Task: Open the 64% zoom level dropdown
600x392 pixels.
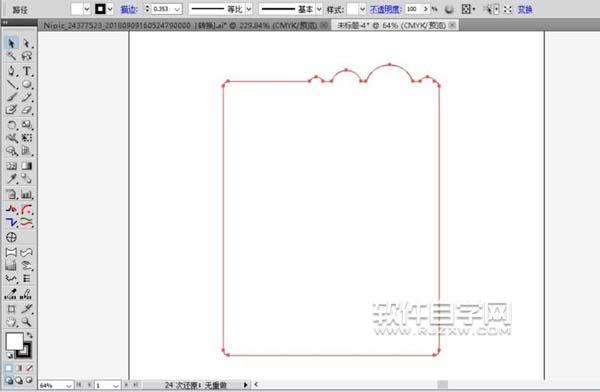Action: [x=68, y=385]
